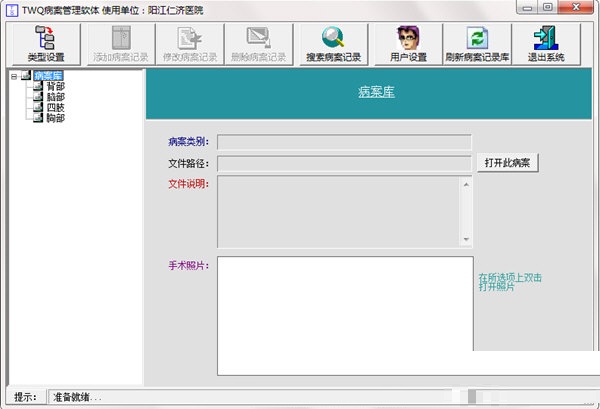
Task: Click the 在所选项上双击打开照片 hint text
Action: [510, 282]
